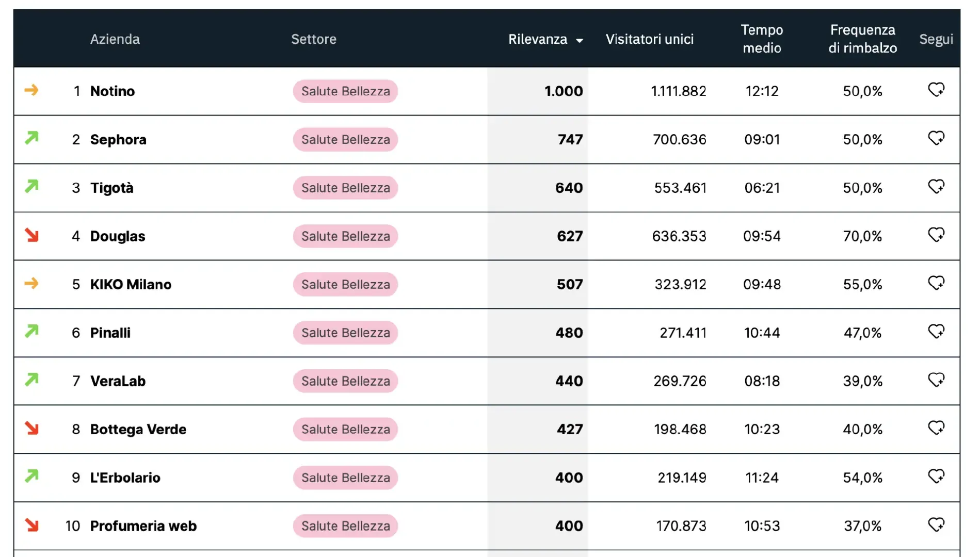Click the red down arrow beside Douglas
The image size is (980, 557).
(31, 235)
